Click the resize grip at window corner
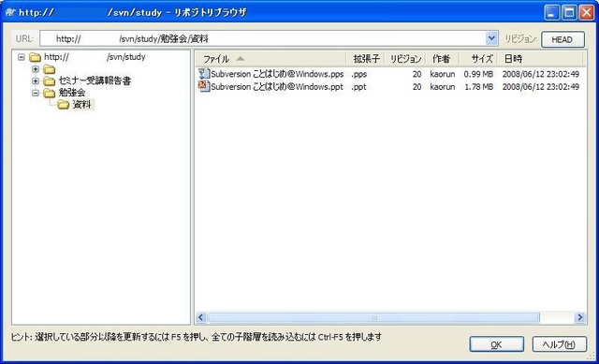The image size is (599, 364). coord(592,357)
